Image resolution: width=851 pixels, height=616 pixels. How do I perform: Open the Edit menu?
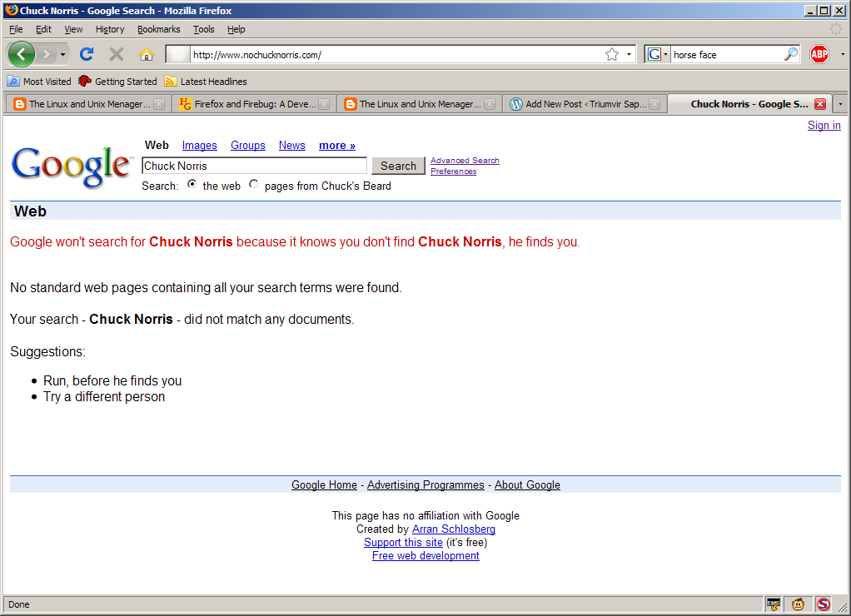click(43, 29)
